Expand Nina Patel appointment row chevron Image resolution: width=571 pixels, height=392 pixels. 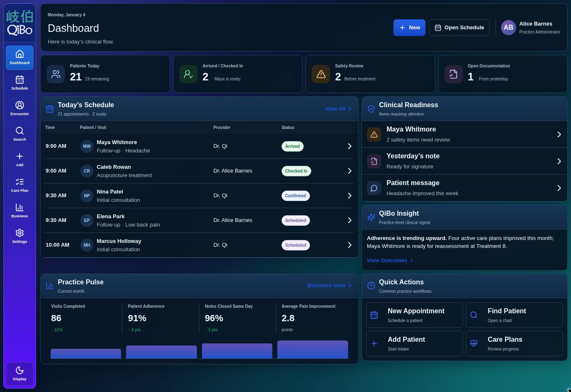tap(349, 196)
